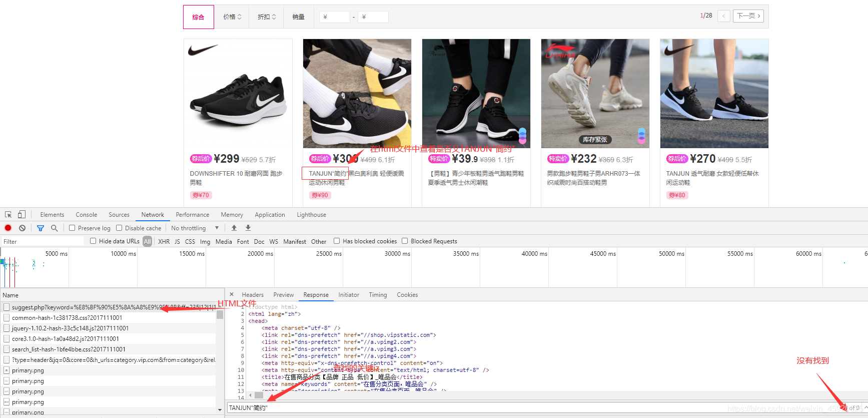The image size is (868, 418).
Task: Select the 综合 sort tab
Action: point(199,17)
